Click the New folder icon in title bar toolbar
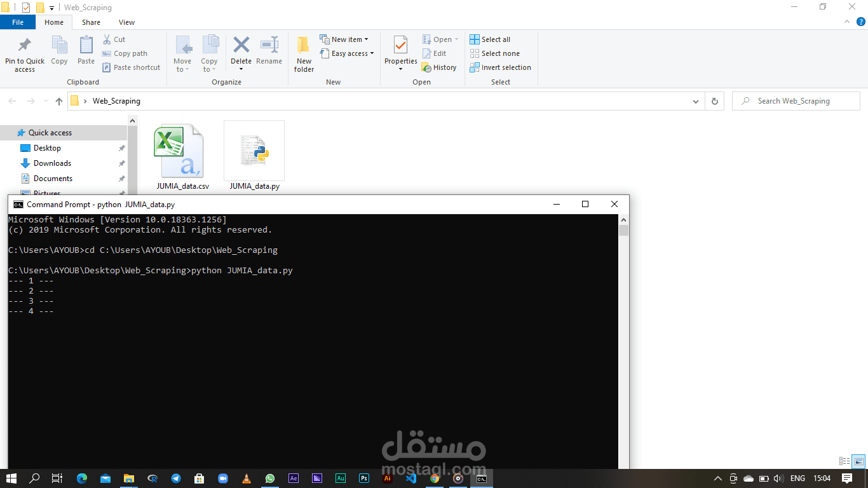868x488 pixels. pos(40,8)
